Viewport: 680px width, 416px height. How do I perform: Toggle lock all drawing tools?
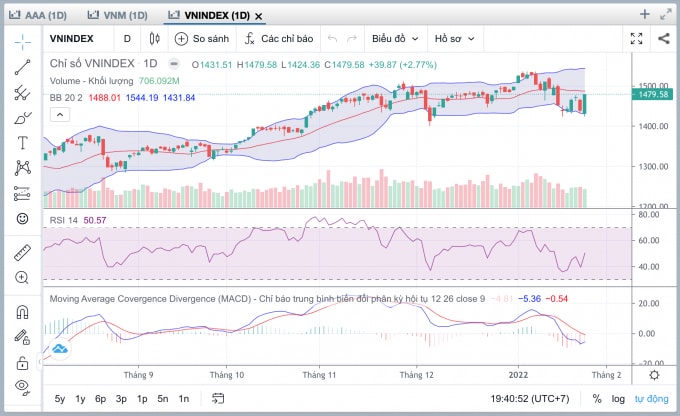tap(23, 362)
